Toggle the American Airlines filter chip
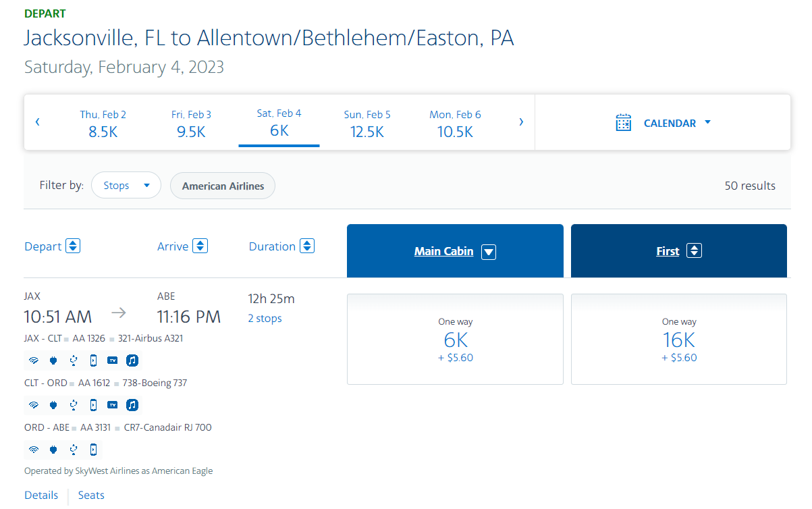This screenshot has height=509, width=812. (223, 186)
